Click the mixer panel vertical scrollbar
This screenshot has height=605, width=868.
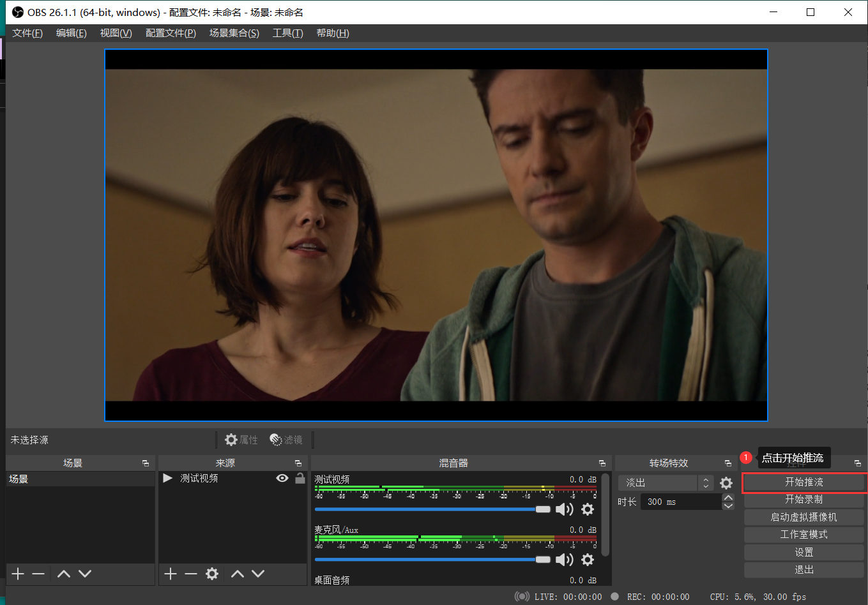(x=605, y=514)
